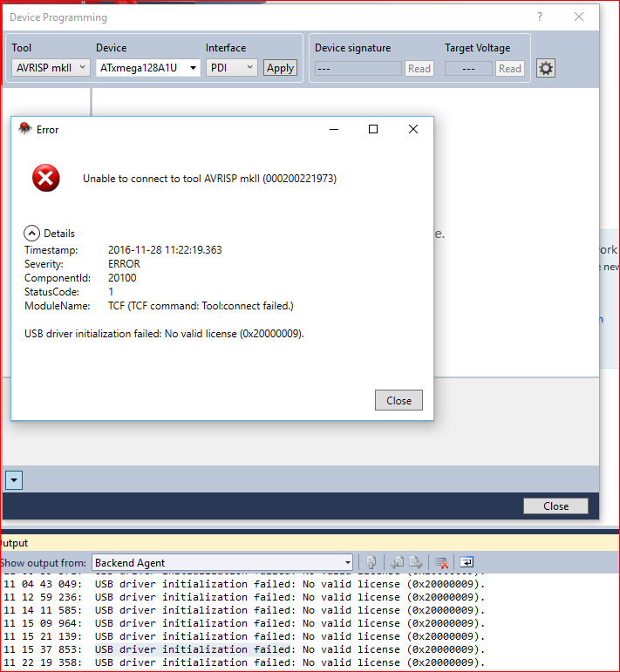Open the Interface dropdown showing PDI
This screenshot has width=620, height=672.
pyautogui.click(x=232, y=68)
